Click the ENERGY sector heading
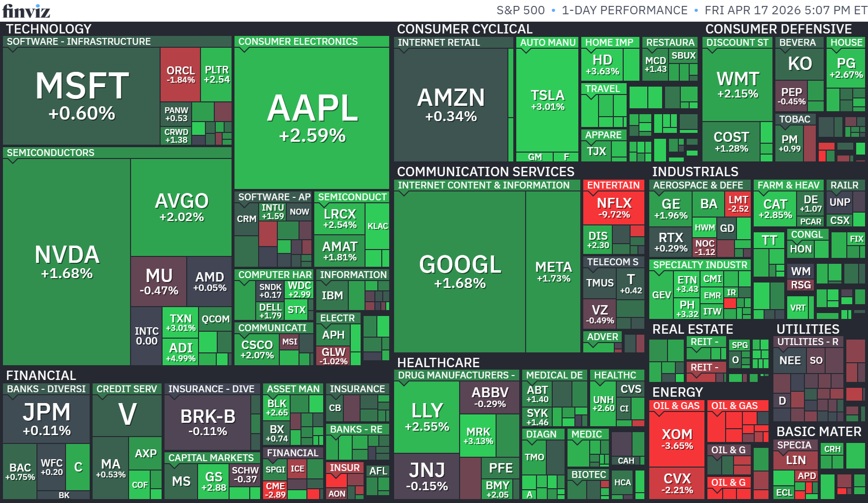This screenshot has width=868, height=503. [x=677, y=392]
